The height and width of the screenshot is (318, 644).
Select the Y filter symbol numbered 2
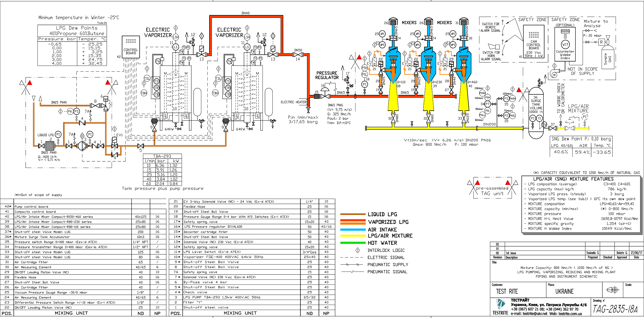(50, 146)
